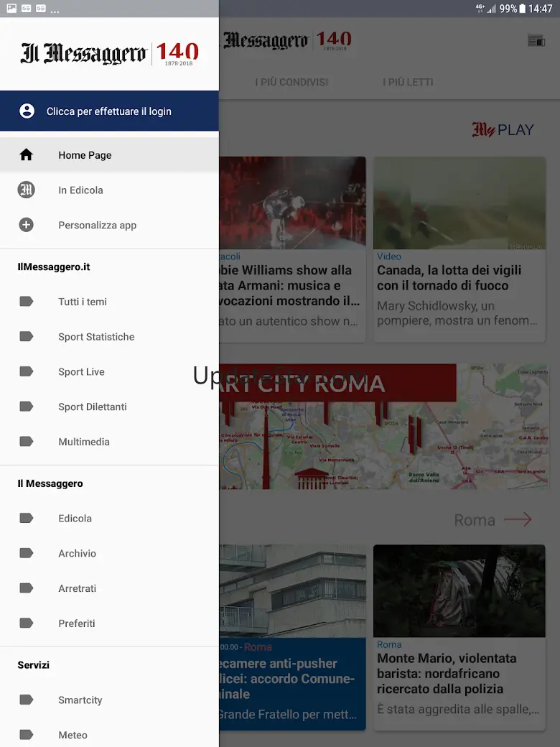Click the Home Page house icon

coord(26,155)
